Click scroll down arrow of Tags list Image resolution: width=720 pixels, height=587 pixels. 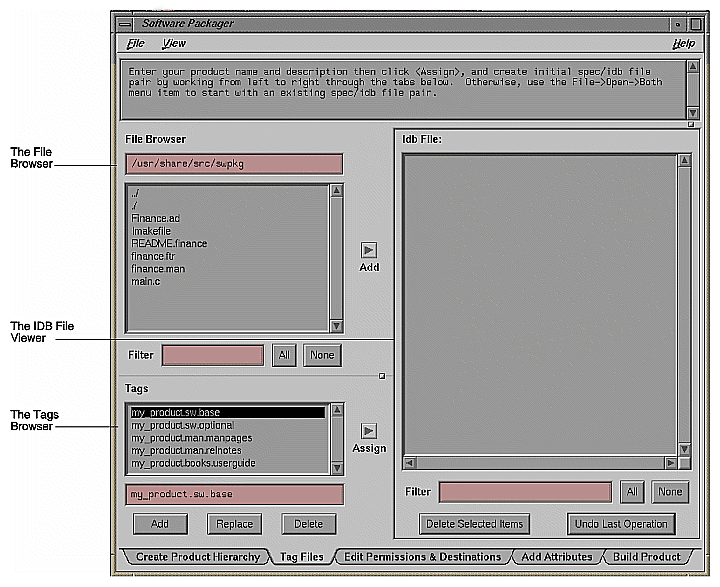337,468
